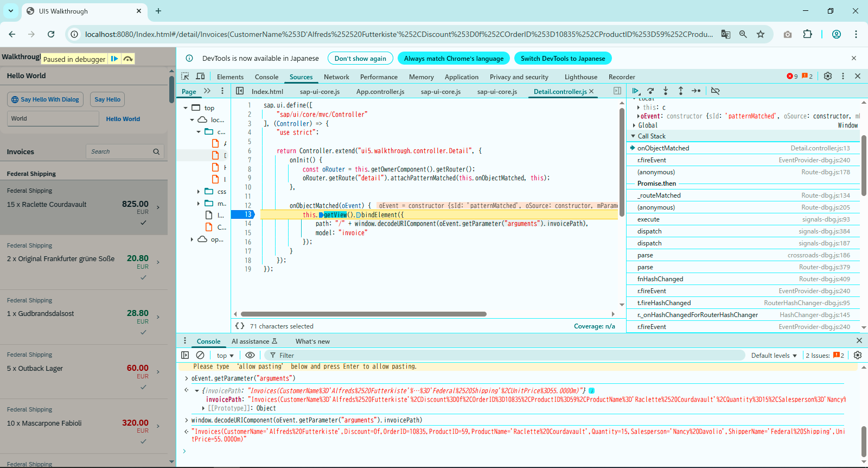Bookmark this page with the star
This screenshot has width=868, height=468.
point(761,34)
